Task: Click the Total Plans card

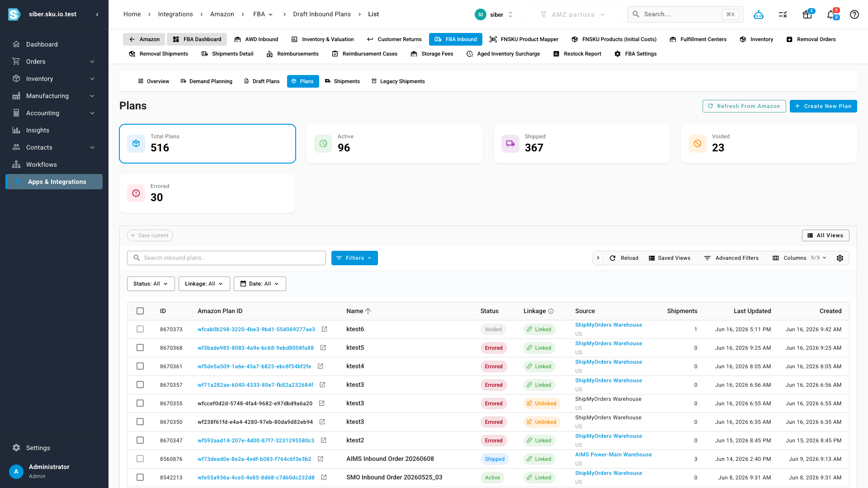Action: [208, 144]
